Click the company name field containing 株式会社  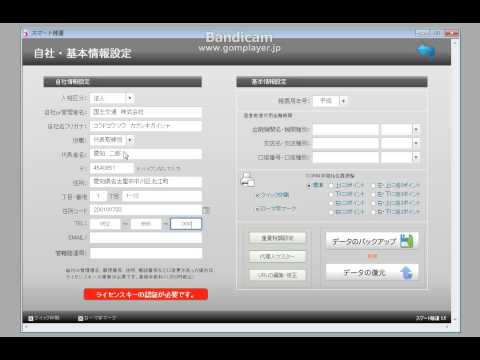point(146,112)
